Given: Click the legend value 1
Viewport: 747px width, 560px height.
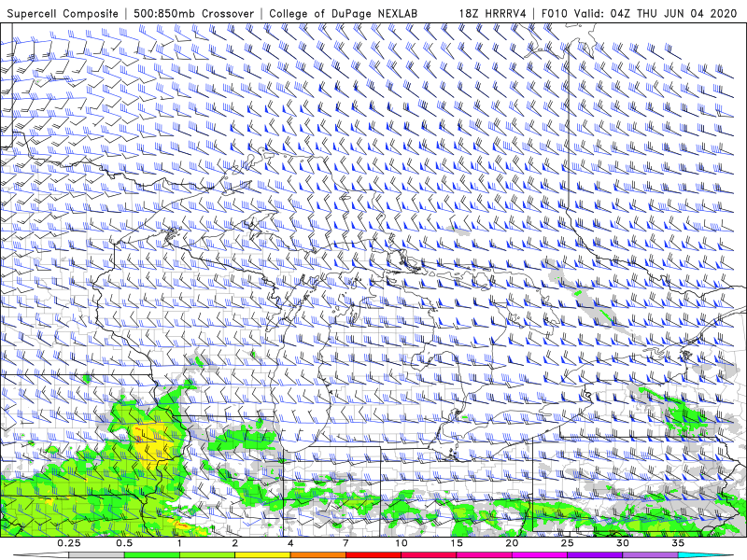Looking at the screenshot, I should [x=179, y=543].
